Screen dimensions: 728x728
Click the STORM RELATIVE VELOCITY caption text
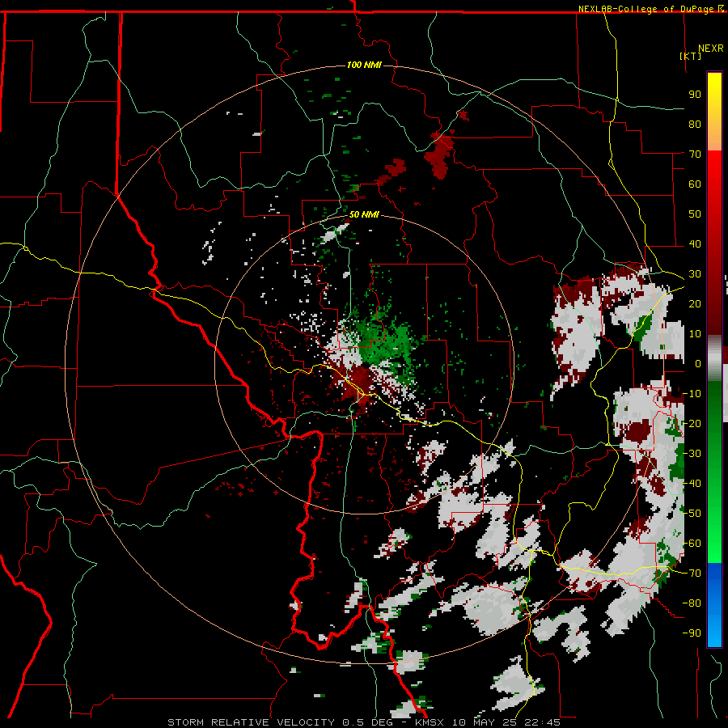coord(251,722)
